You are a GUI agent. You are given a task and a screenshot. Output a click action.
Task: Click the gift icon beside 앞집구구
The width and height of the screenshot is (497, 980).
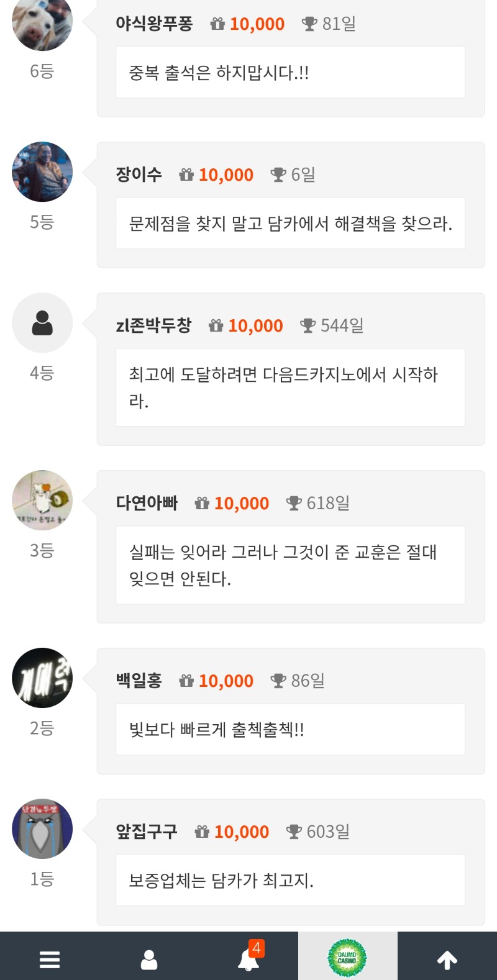202,832
